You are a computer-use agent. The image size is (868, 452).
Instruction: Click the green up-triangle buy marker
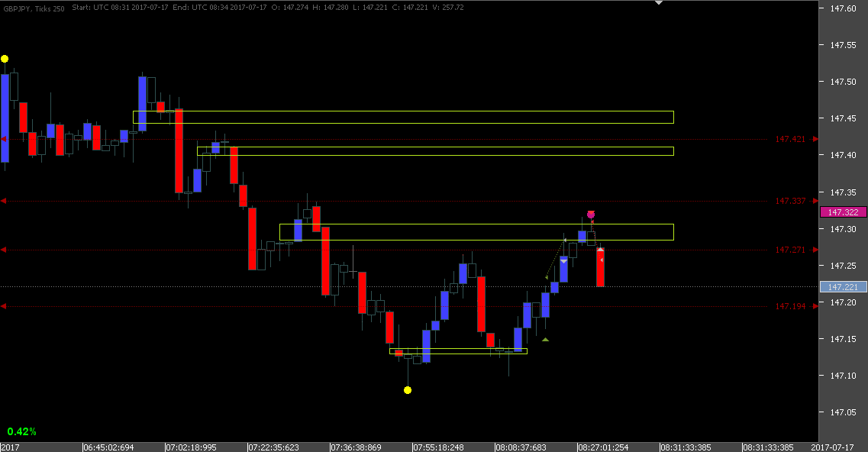pos(545,337)
